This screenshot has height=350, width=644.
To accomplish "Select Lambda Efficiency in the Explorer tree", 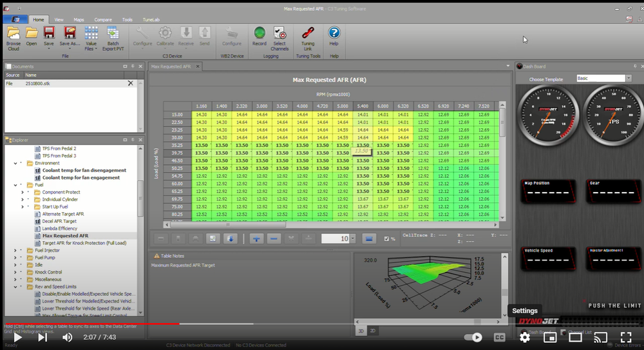I will [x=59, y=228].
